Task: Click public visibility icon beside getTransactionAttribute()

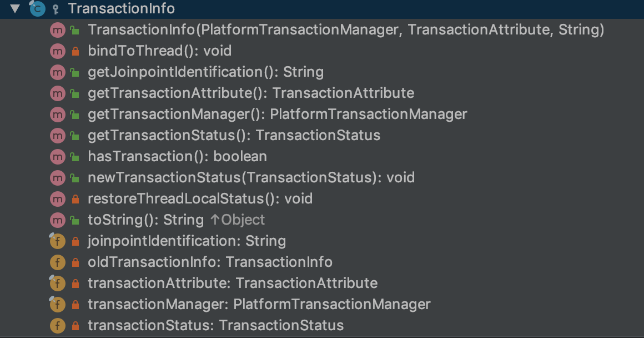Action: (x=75, y=94)
